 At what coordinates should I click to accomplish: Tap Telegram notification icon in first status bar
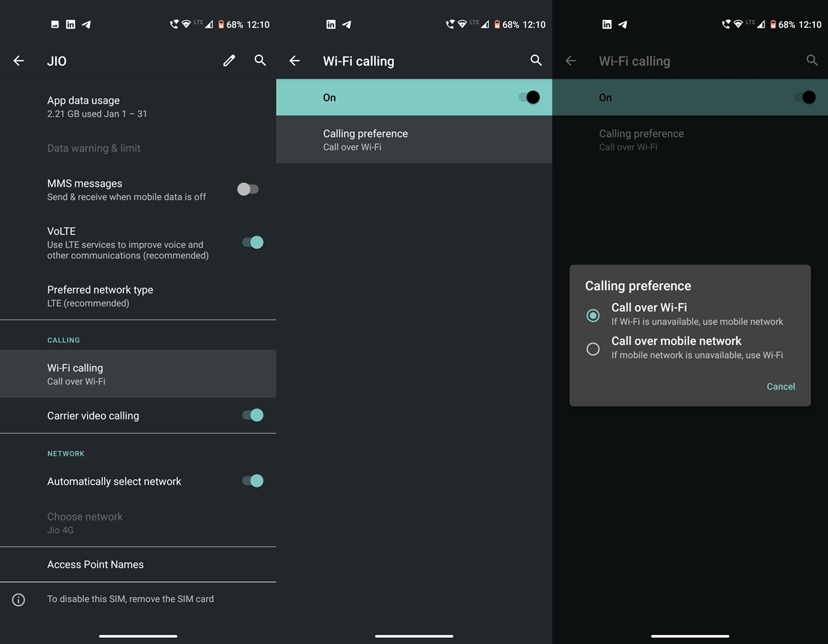click(x=86, y=24)
